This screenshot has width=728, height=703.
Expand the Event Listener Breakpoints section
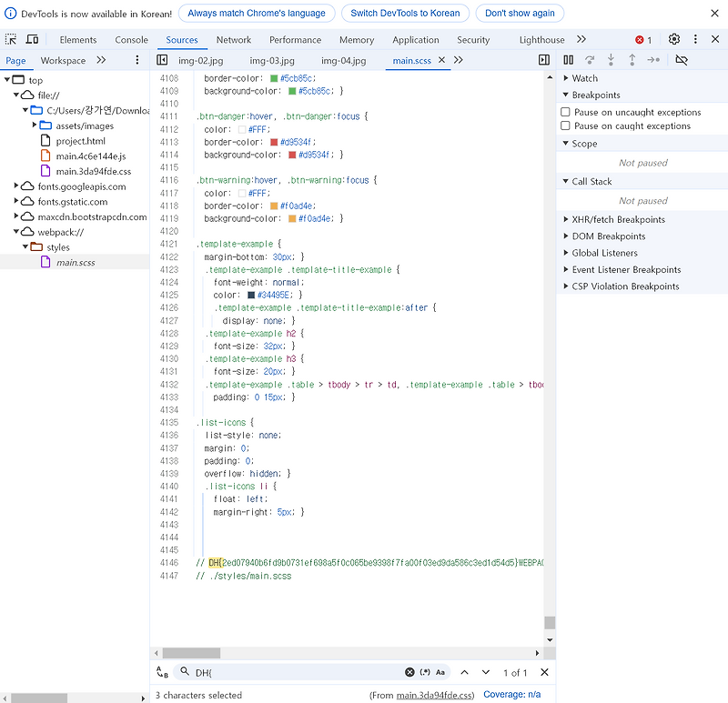tap(565, 269)
